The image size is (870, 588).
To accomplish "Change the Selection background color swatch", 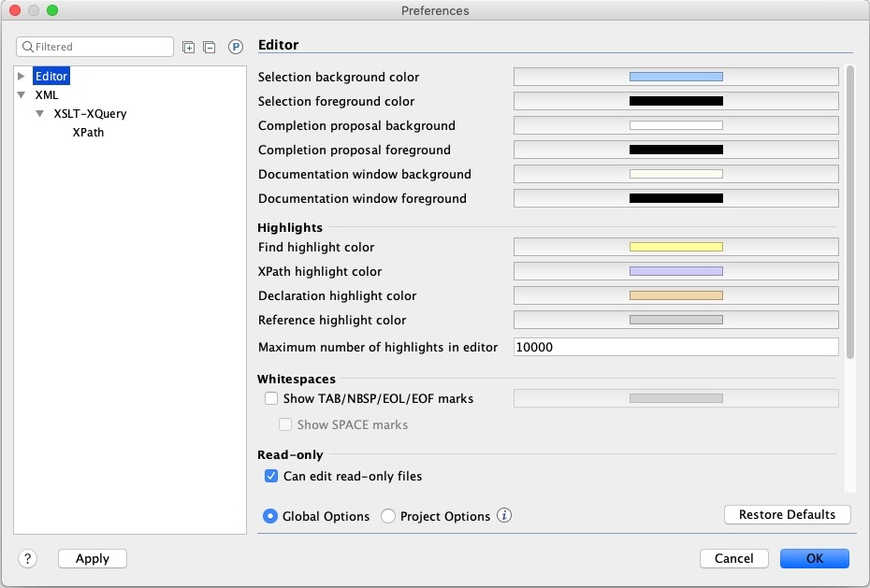I will click(x=675, y=77).
